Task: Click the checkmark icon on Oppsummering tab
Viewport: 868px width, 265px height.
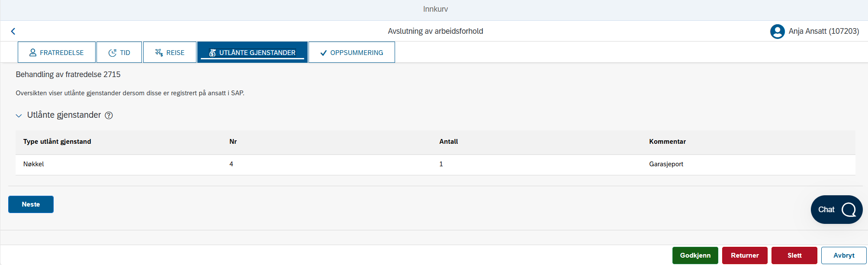Action: pyautogui.click(x=323, y=53)
